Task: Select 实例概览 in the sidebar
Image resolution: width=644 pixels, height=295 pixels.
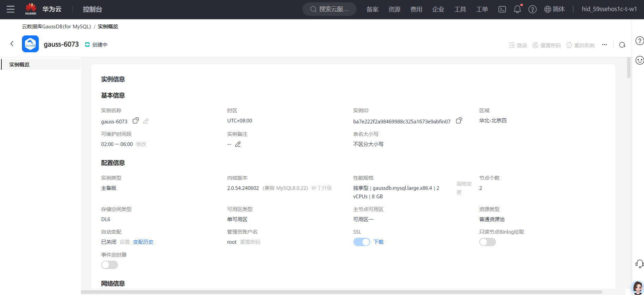Action: click(41, 64)
